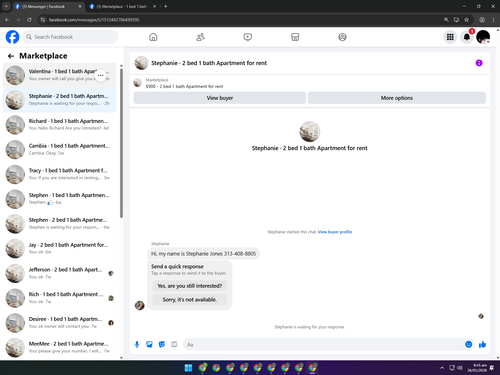The image size is (500, 375).
Task: Record a voice clip with microphone icon
Action: [x=137, y=344]
